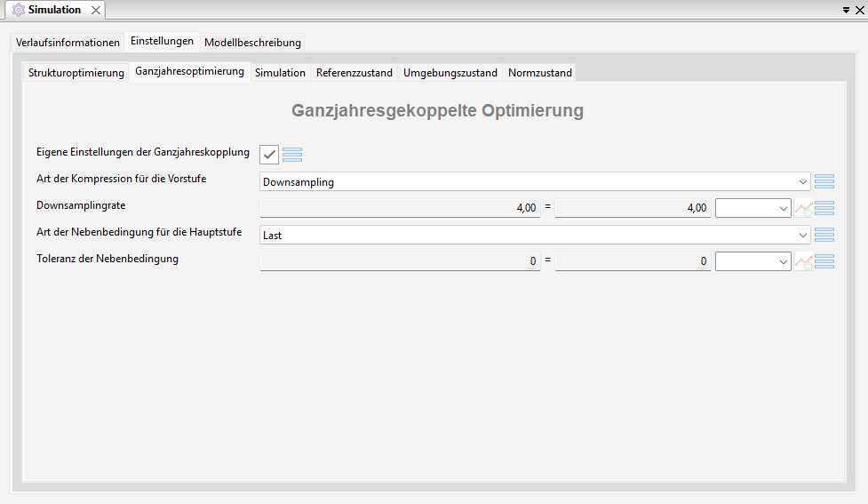This screenshot has width=868, height=504.
Task: Close the Simulation editor tab
Action: (96, 10)
